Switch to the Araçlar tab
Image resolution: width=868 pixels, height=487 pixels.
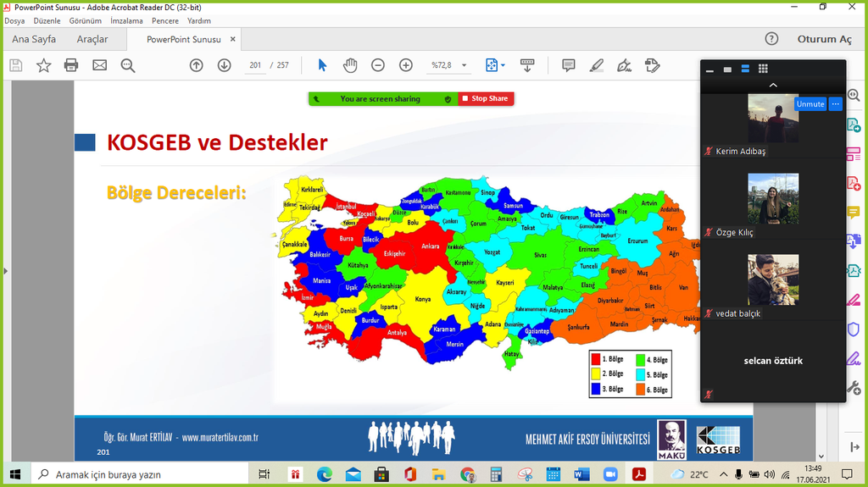coord(92,39)
